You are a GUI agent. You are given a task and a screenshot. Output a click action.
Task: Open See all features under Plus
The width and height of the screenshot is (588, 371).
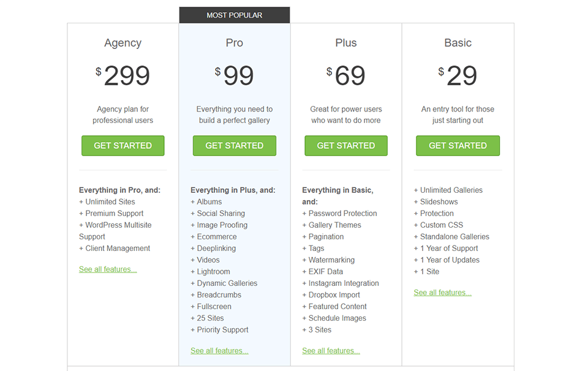pos(331,350)
